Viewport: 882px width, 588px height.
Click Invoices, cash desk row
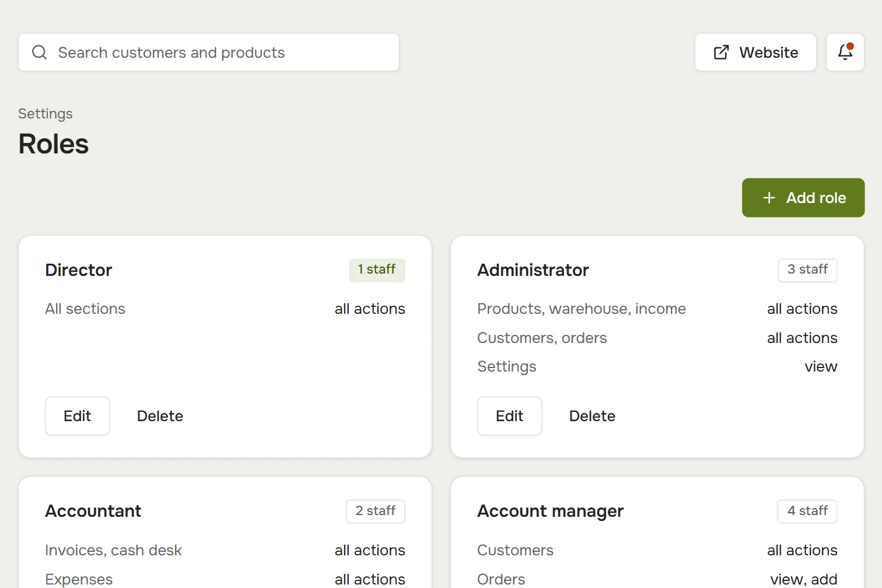(225, 550)
